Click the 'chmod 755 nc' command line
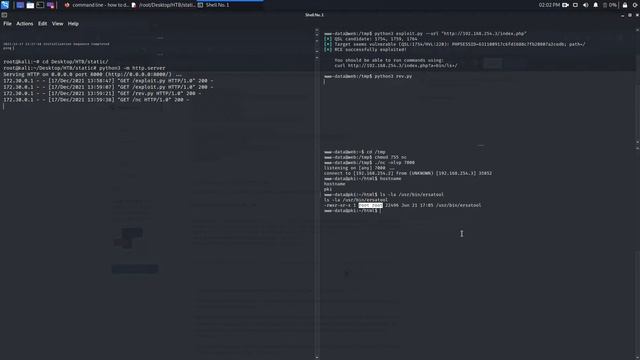Image resolution: width=640 pixels, height=360 pixels. click(365, 157)
